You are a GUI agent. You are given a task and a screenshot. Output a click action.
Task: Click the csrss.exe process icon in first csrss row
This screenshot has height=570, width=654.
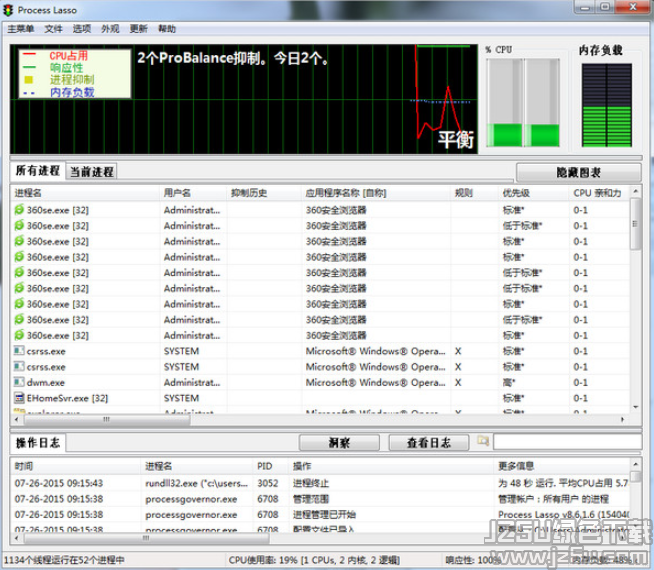(x=19, y=351)
